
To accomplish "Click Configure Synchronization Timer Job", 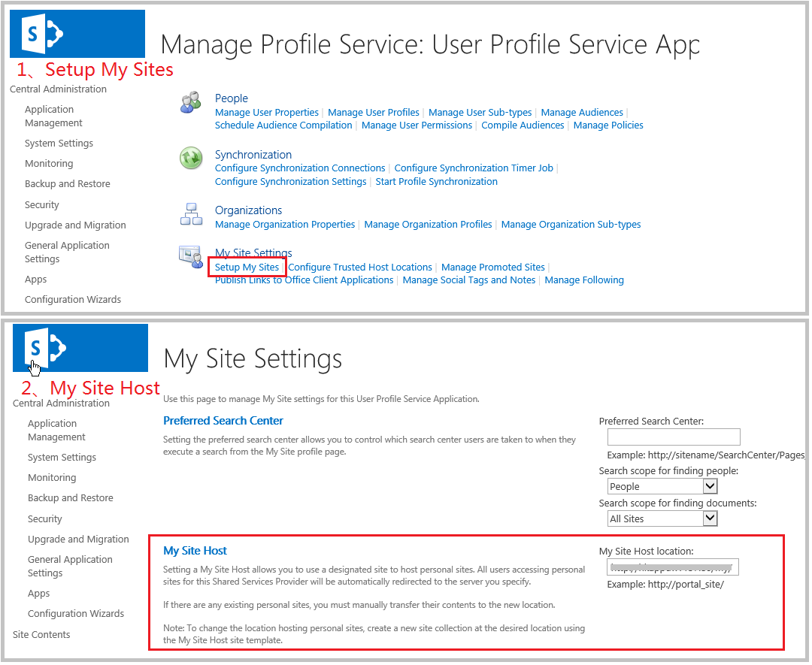I will coord(474,168).
